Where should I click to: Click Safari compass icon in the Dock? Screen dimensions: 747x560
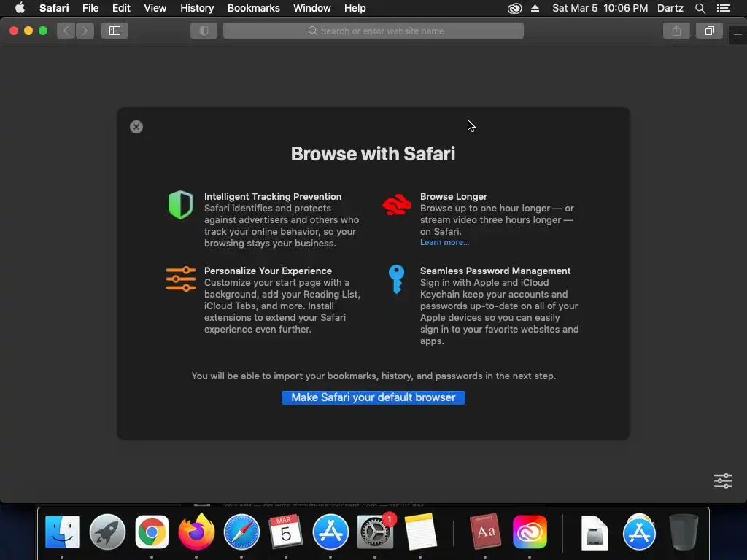click(x=241, y=532)
